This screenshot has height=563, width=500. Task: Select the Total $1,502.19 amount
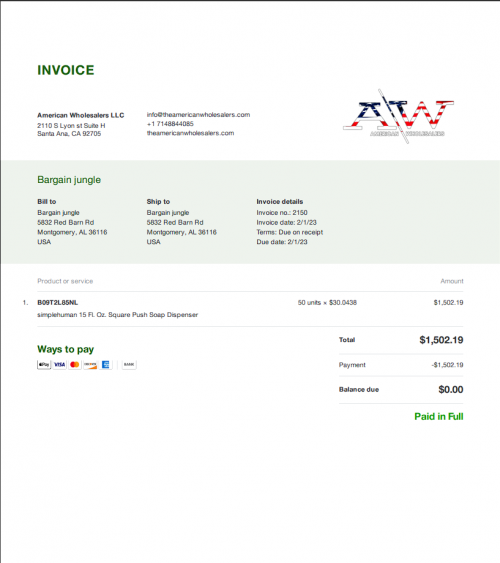pos(441,340)
